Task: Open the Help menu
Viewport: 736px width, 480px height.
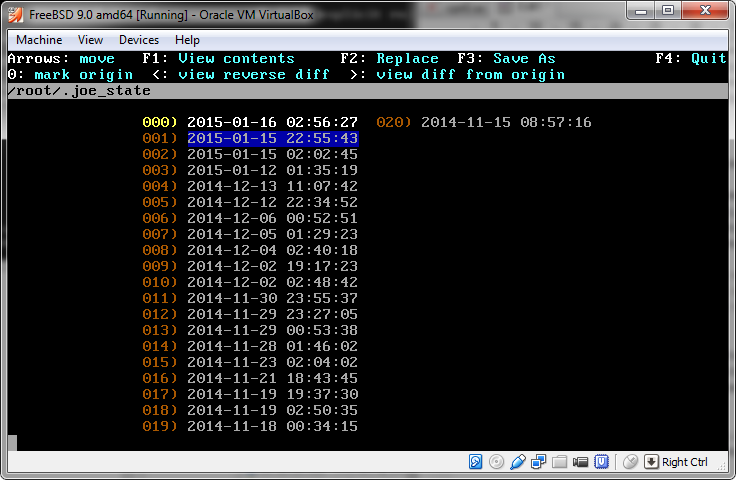Action: click(187, 40)
